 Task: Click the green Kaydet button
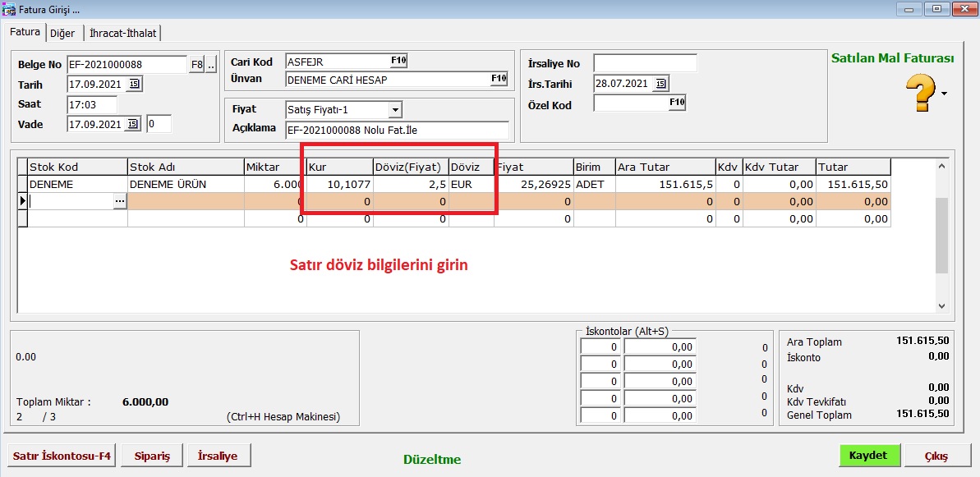(x=869, y=456)
